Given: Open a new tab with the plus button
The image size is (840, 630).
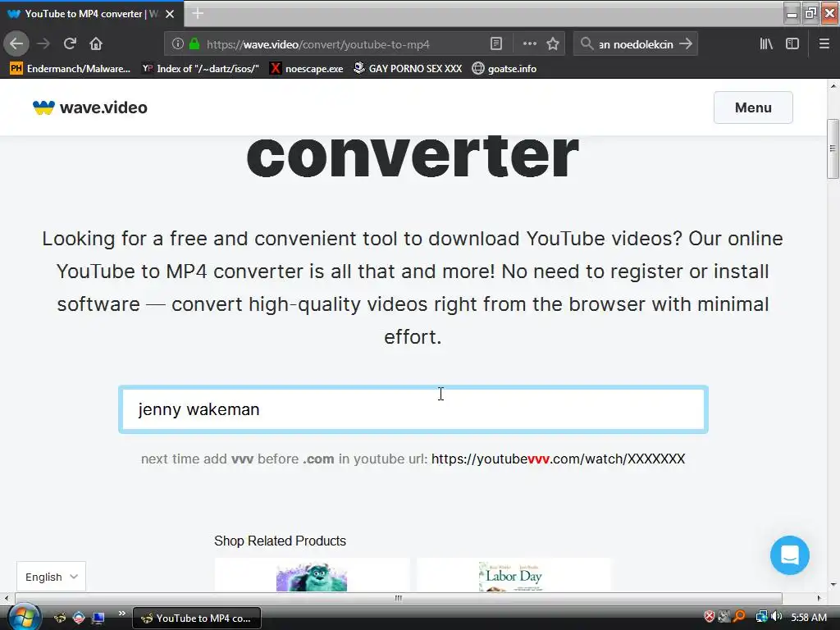Looking at the screenshot, I should 198,13.
